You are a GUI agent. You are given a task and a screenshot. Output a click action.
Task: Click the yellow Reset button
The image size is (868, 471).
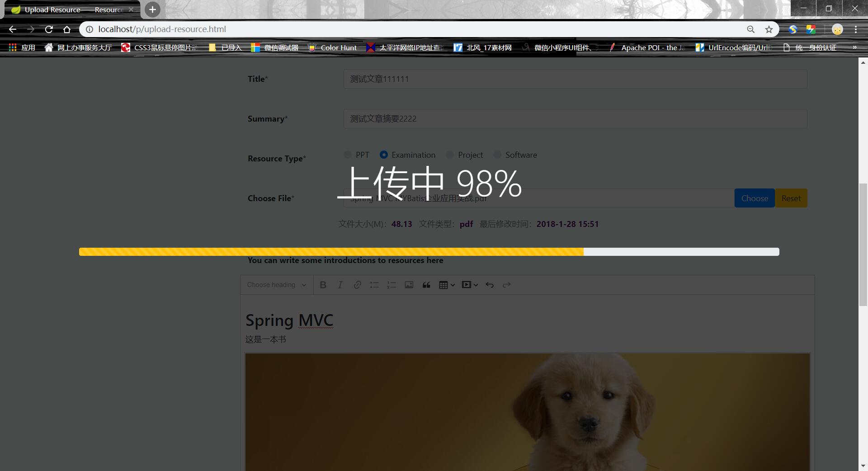point(791,198)
